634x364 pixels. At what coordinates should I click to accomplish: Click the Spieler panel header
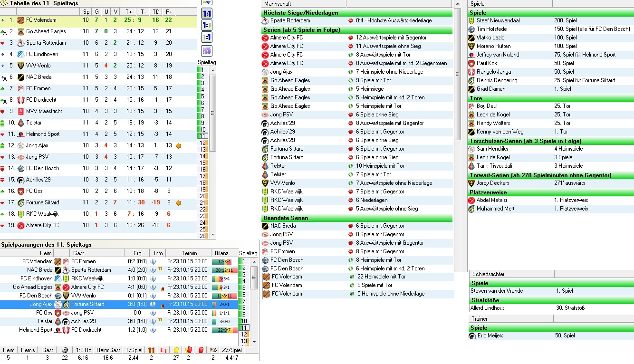click(510, 3)
